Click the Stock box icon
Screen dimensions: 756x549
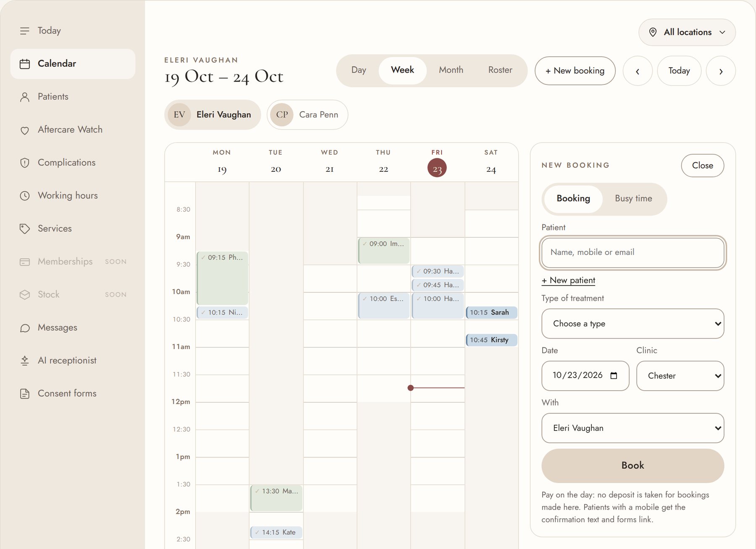25,295
